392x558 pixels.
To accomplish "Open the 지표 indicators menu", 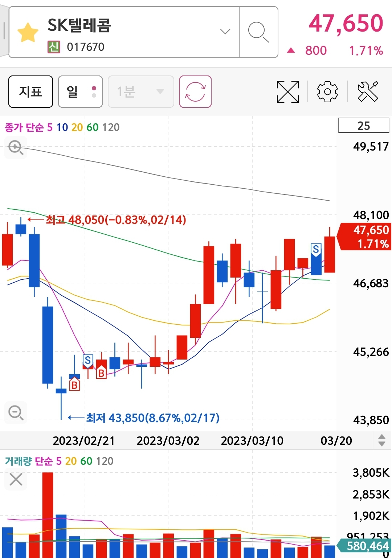I will [x=30, y=91].
